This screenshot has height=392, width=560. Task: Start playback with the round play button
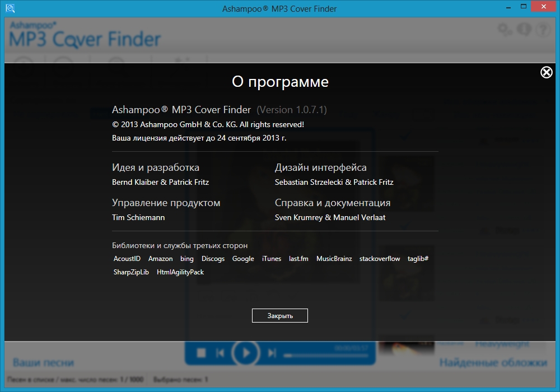pyautogui.click(x=246, y=353)
